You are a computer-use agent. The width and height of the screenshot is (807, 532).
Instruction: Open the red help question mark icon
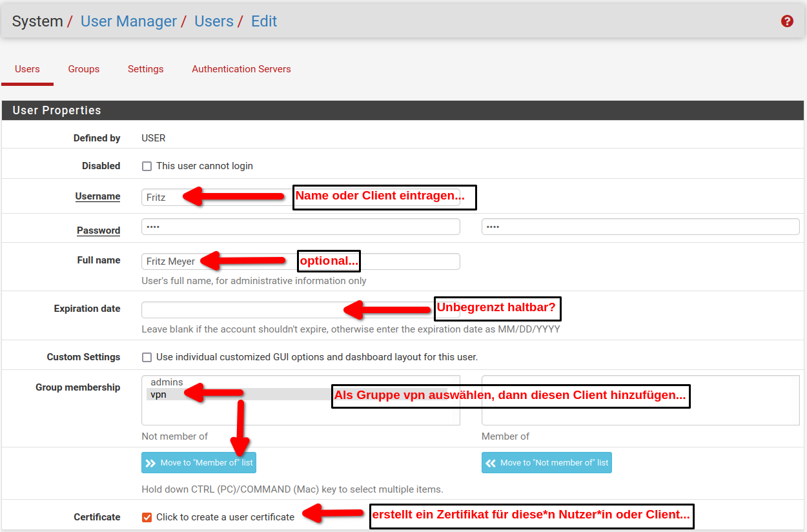(x=787, y=21)
